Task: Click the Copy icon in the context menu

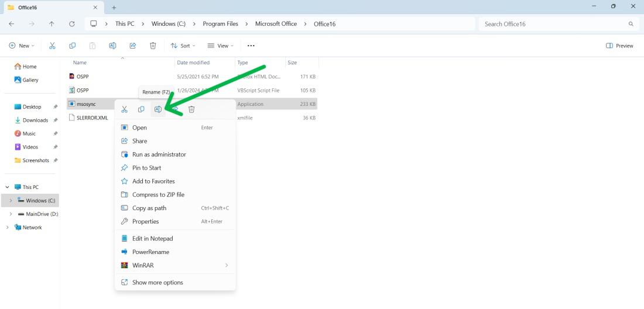Action: [x=141, y=109]
